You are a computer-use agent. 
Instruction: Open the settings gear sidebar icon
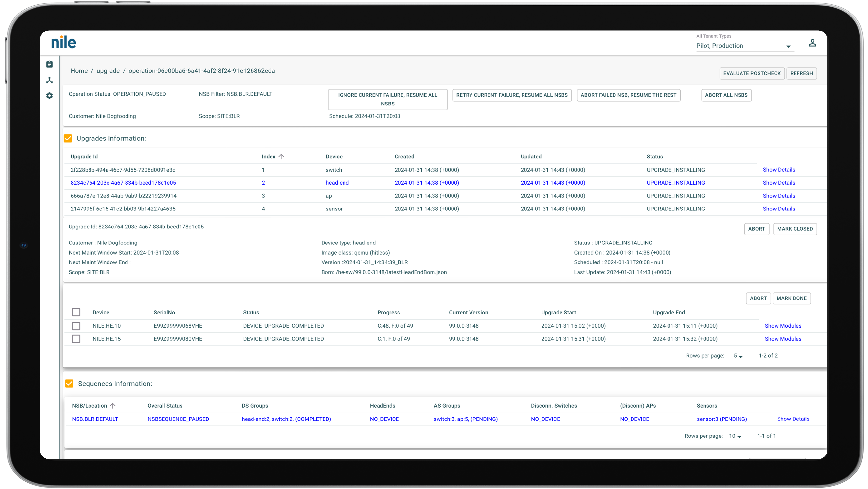pos(50,96)
